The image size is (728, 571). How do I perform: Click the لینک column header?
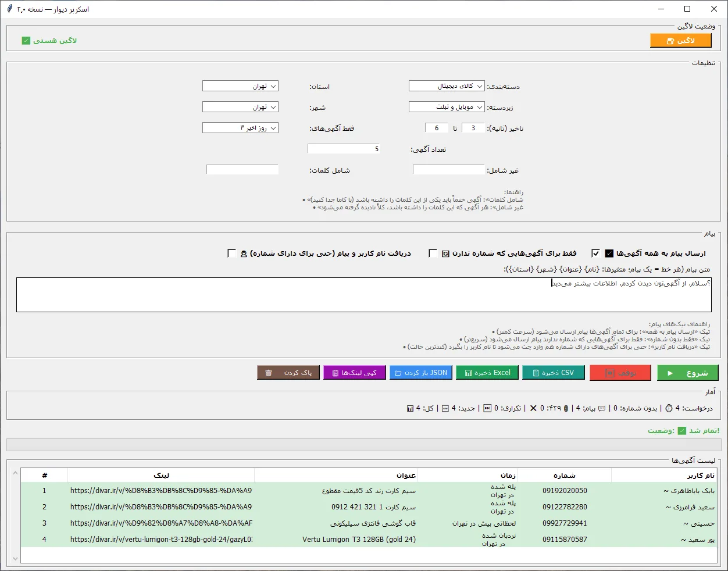pyautogui.click(x=161, y=476)
